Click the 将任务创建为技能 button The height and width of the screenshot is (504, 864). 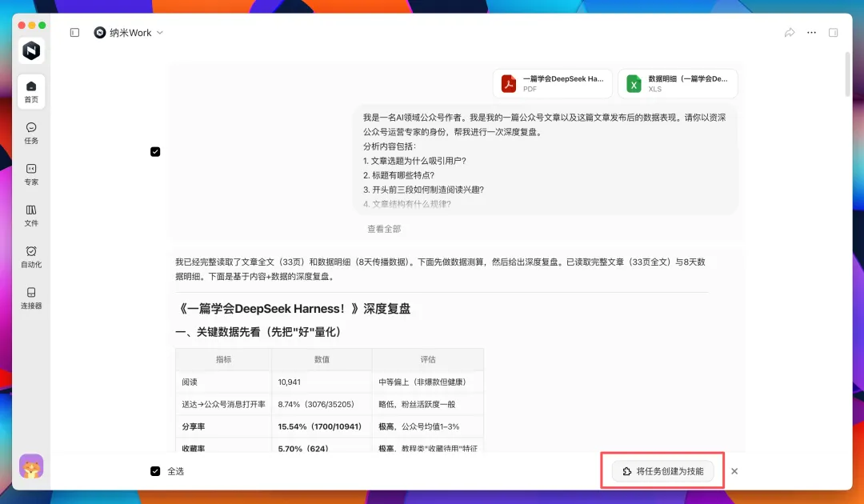coord(663,471)
